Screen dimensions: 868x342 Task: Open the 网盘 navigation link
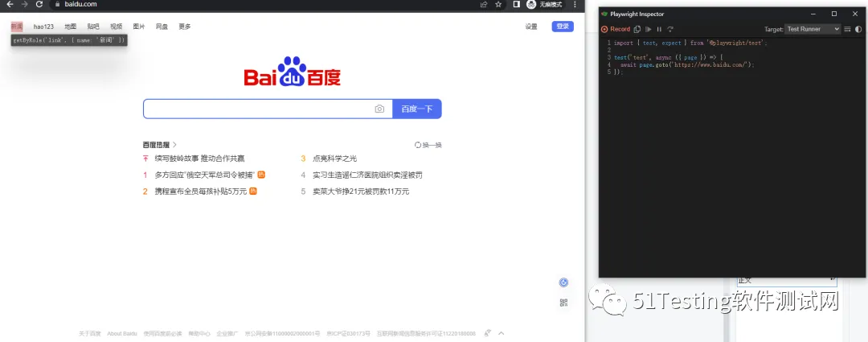coord(162,27)
